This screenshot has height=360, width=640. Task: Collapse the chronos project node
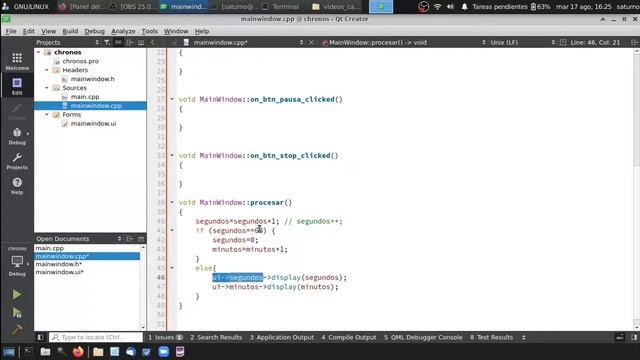39,52
